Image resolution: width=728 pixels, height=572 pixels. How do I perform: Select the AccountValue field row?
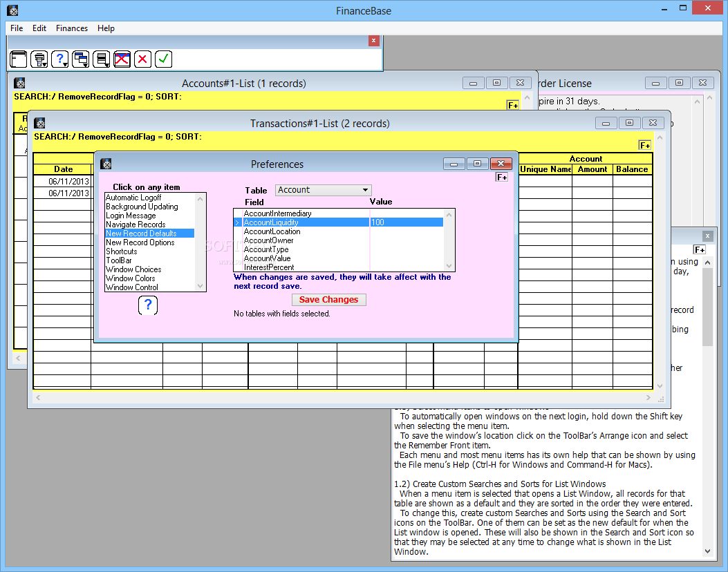pos(339,258)
